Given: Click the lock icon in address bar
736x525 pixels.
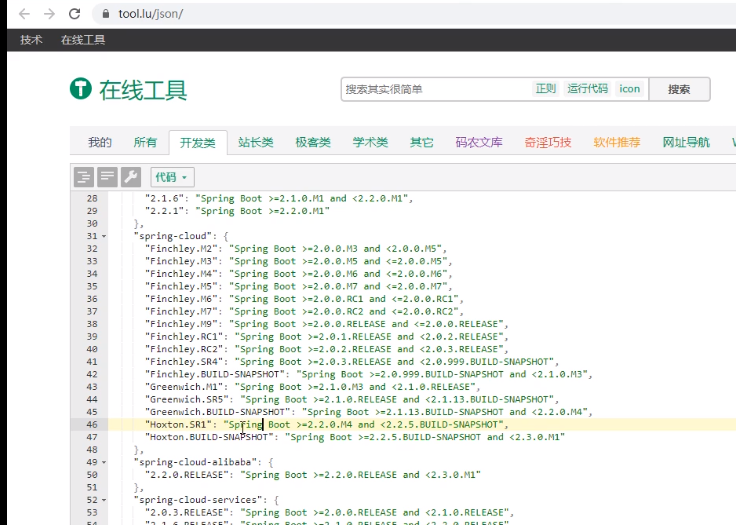Looking at the screenshot, I should [106, 14].
